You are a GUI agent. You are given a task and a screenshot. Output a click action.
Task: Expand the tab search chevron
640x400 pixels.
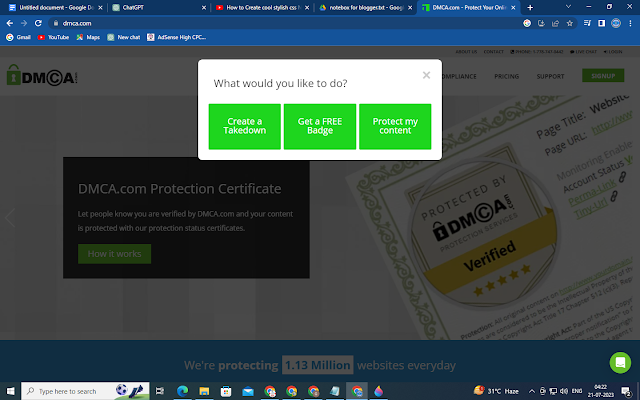[568, 7]
